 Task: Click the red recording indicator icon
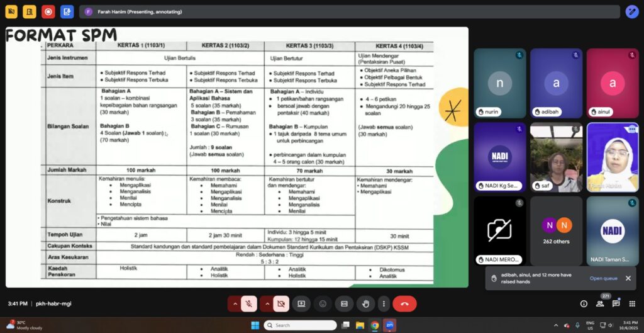pos(48,12)
